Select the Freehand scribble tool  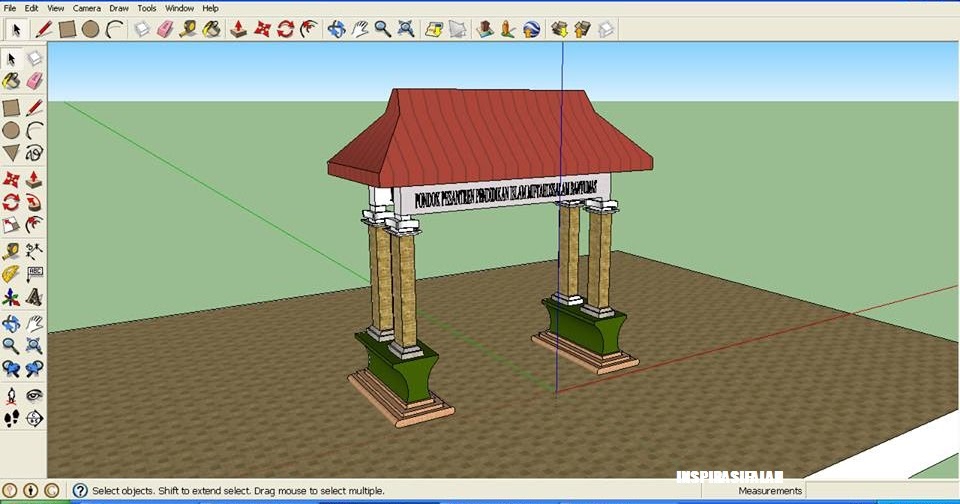tap(34, 152)
